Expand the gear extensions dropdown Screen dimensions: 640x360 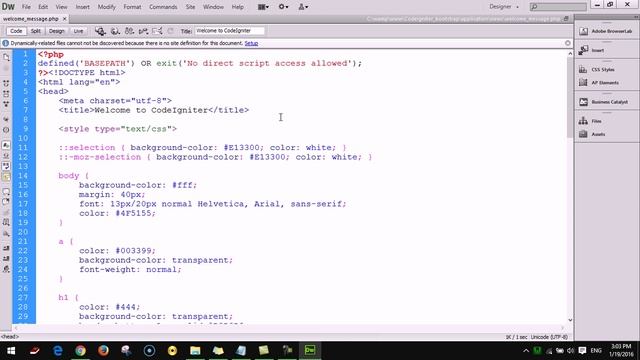point(283,7)
